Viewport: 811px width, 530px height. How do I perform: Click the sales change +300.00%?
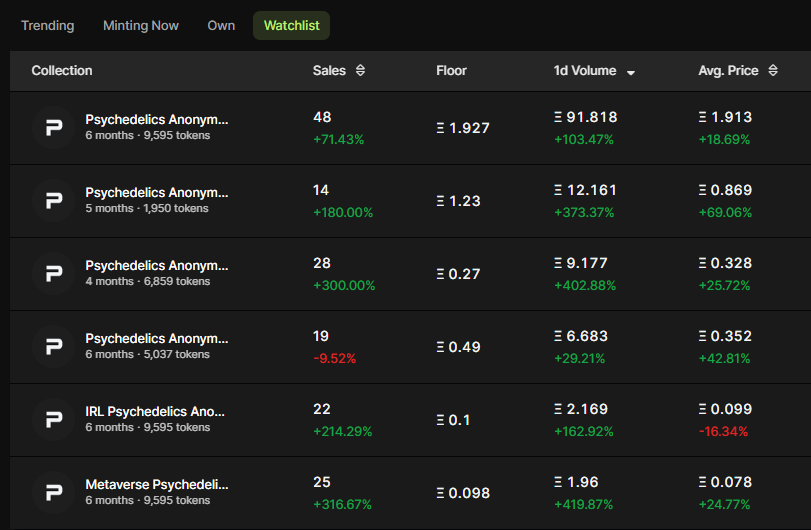click(x=344, y=285)
